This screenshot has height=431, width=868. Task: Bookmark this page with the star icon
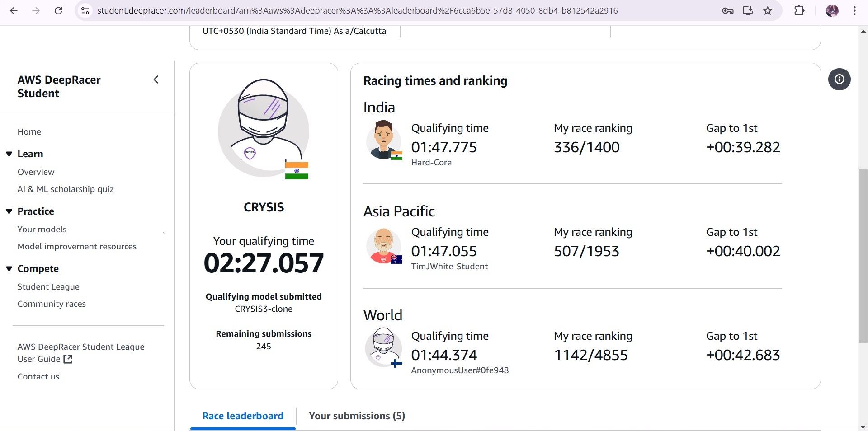(768, 11)
